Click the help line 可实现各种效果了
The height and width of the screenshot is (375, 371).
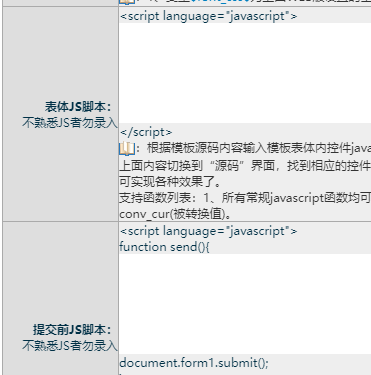pos(170,182)
